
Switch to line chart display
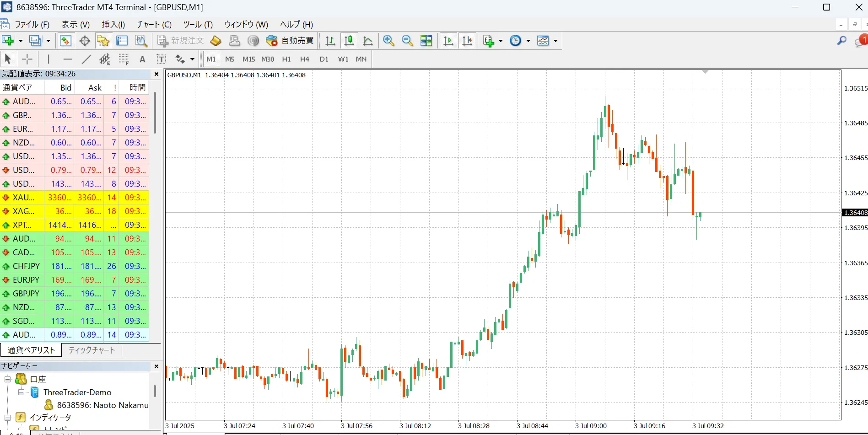coord(368,41)
